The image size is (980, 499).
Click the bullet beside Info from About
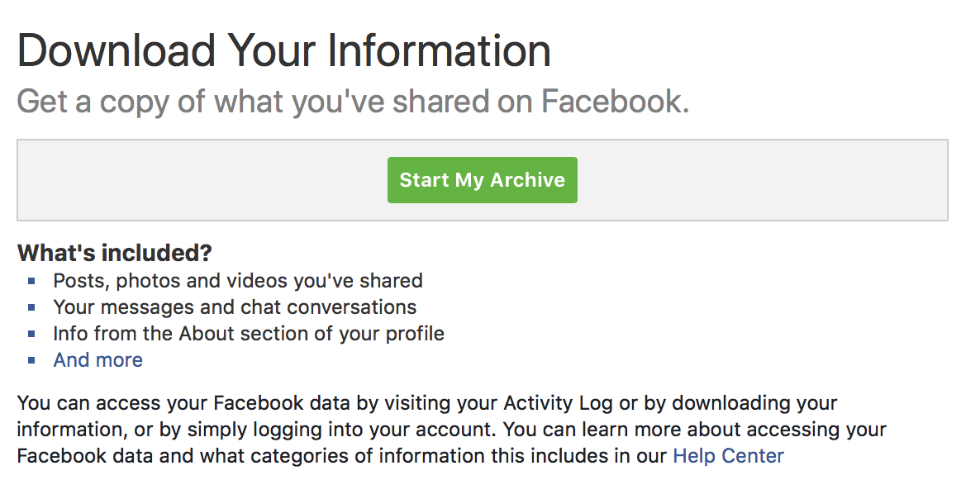click(x=32, y=334)
